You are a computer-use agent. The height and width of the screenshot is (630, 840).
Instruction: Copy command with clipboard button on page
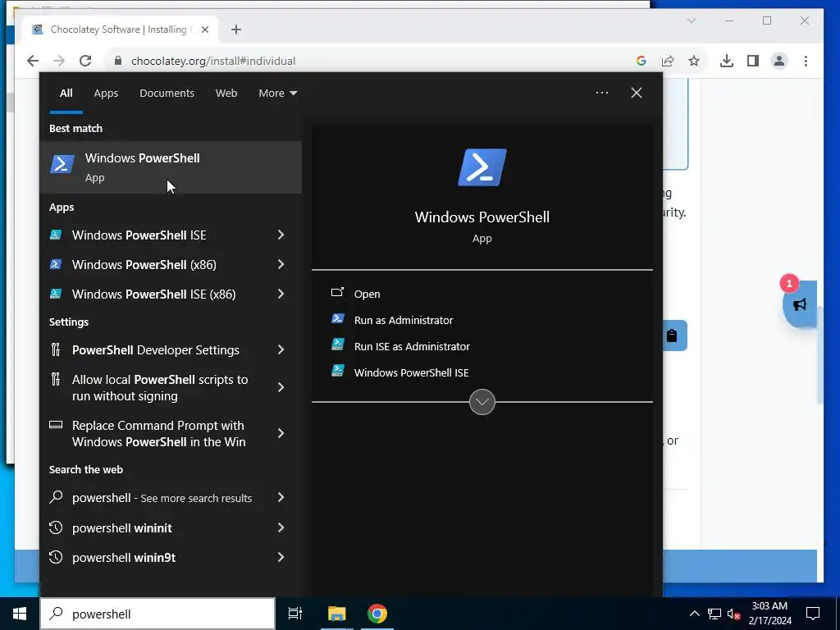tap(672, 336)
